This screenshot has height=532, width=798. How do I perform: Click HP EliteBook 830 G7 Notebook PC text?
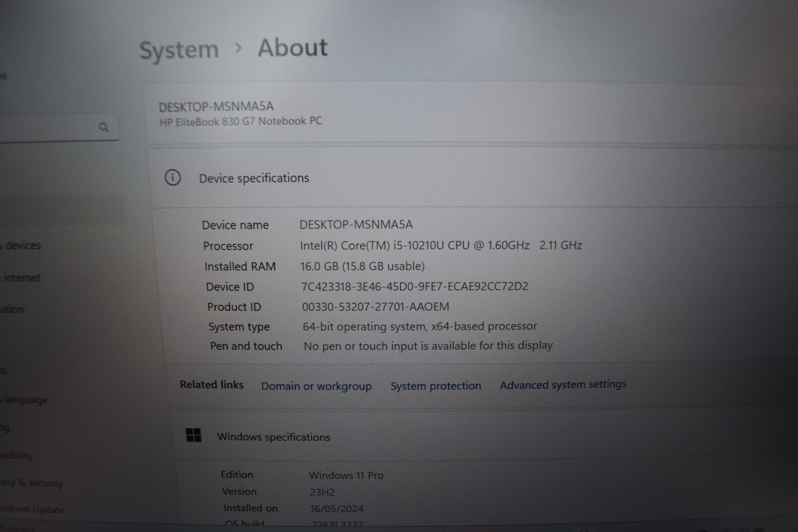241,121
